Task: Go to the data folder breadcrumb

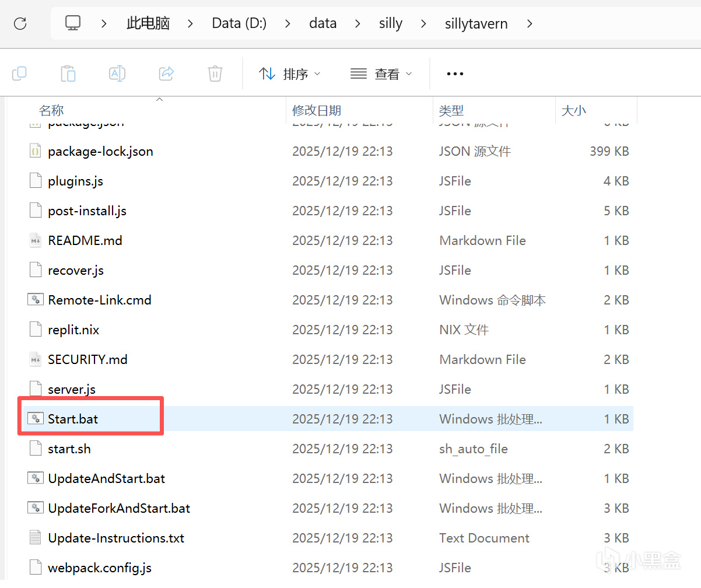Action: point(323,23)
